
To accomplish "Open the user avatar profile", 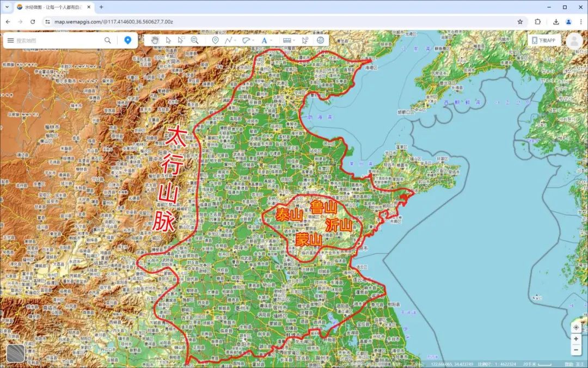I will (x=574, y=40).
